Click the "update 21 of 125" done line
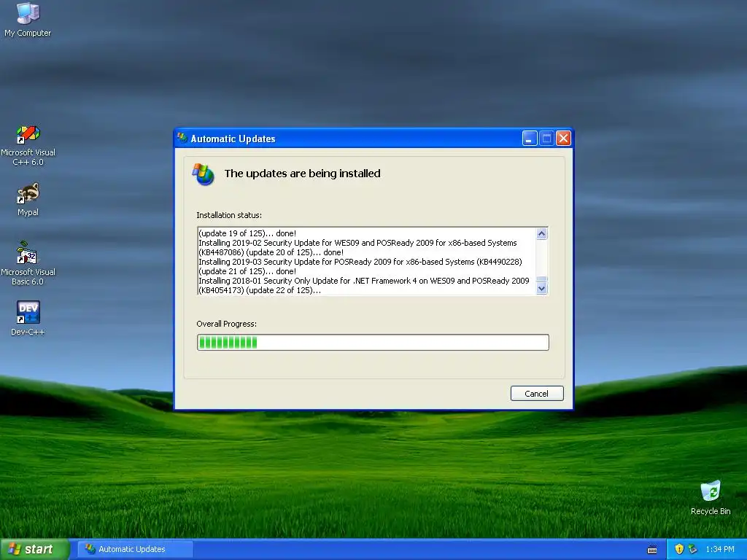 click(x=247, y=271)
